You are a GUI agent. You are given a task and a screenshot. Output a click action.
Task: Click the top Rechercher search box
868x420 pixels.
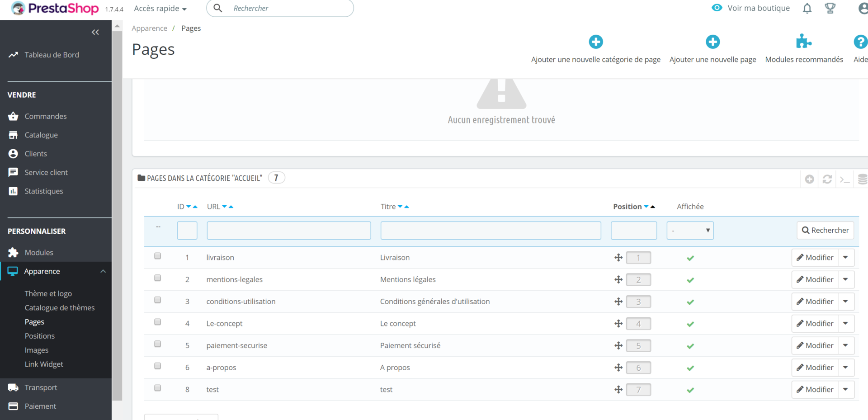pyautogui.click(x=280, y=8)
